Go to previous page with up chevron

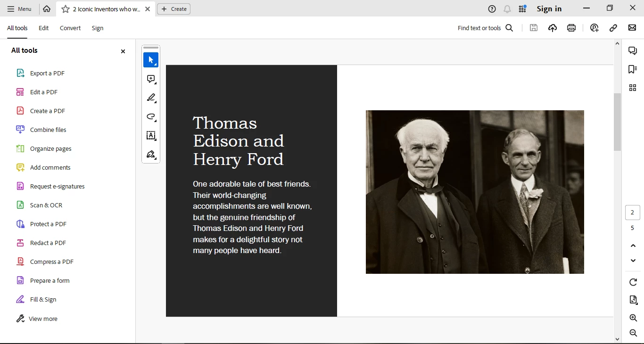tap(633, 246)
